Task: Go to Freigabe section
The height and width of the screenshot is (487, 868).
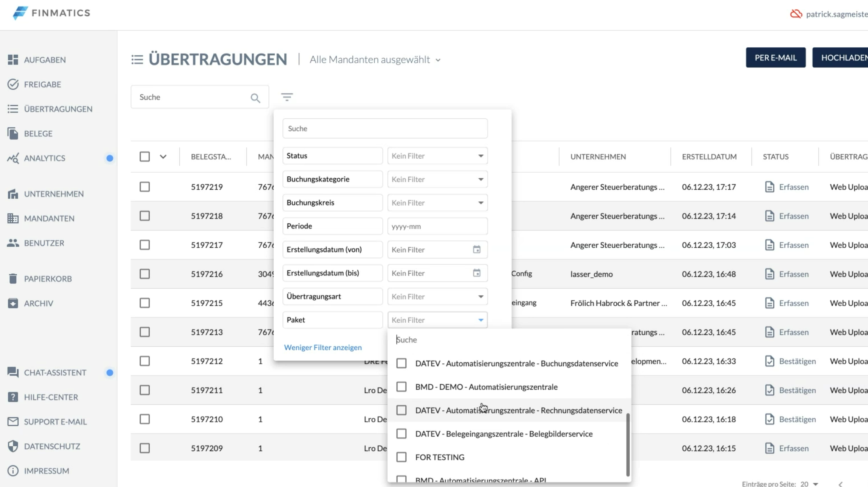Action: coord(42,84)
